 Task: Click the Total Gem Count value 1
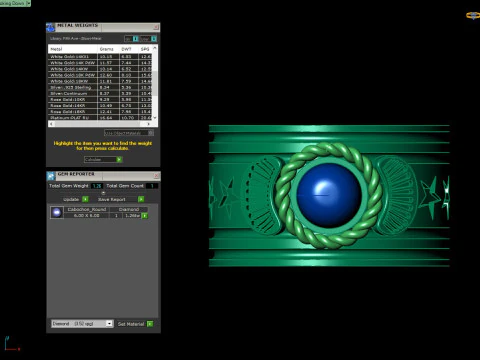pyautogui.click(x=152, y=186)
